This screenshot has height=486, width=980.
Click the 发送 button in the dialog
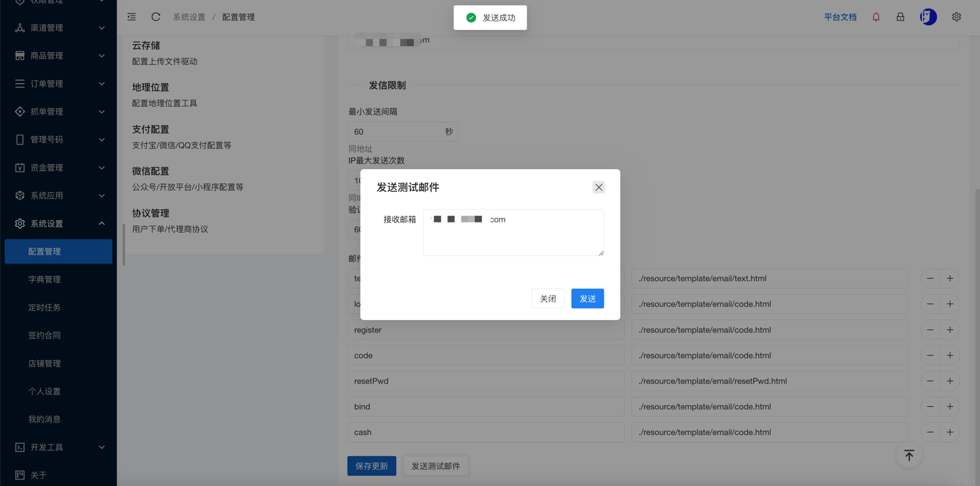pyautogui.click(x=587, y=299)
